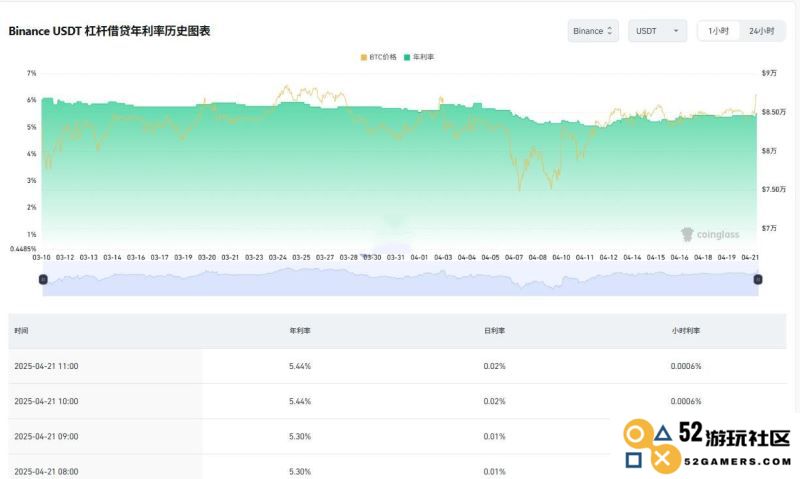Click the 7% label on left axis
Screen dimensions: 800x479
pos(32,73)
